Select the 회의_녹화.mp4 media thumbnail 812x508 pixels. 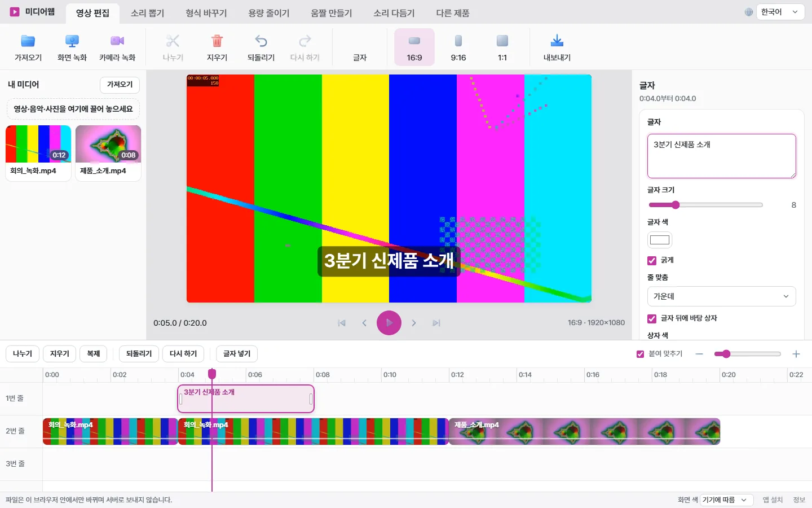tap(38, 152)
